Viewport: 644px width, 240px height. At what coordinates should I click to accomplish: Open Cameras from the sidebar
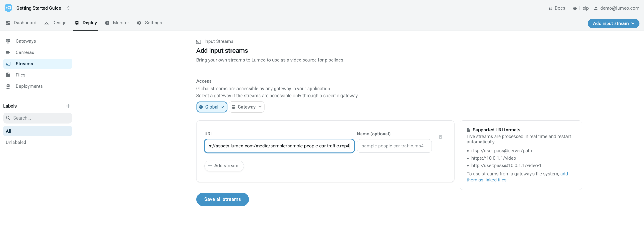click(25, 52)
